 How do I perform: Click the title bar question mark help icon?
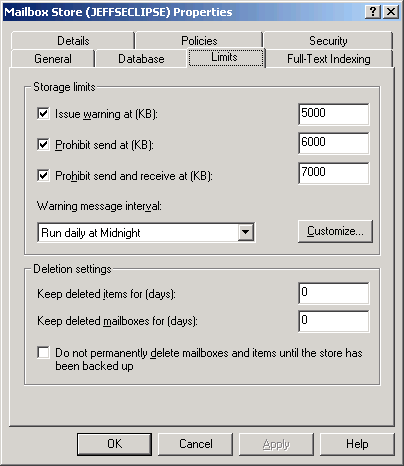[x=373, y=12]
